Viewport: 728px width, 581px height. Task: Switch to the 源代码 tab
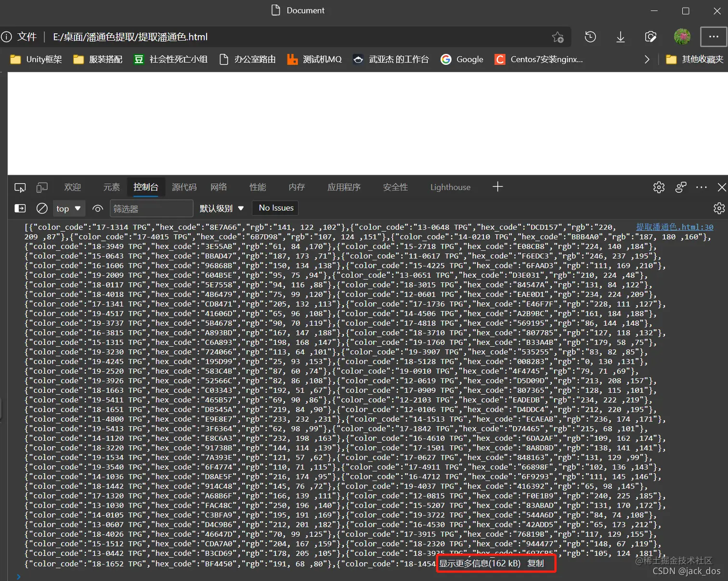(x=184, y=187)
